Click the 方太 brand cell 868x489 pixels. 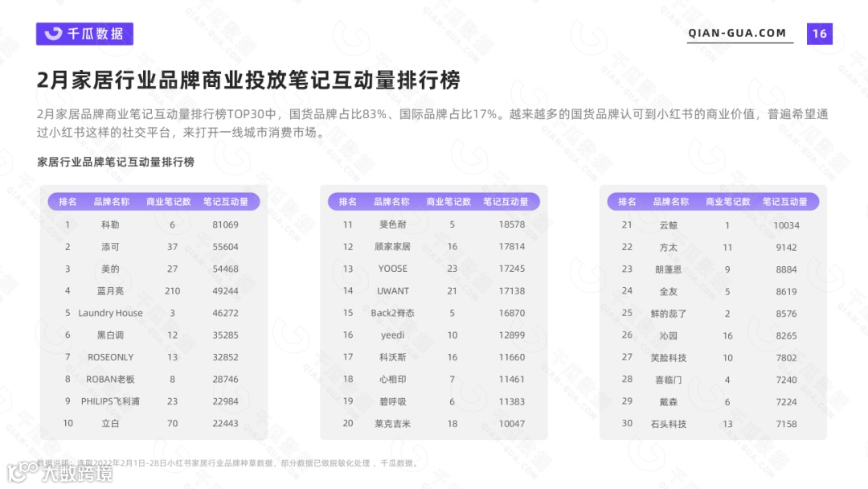[x=668, y=248]
